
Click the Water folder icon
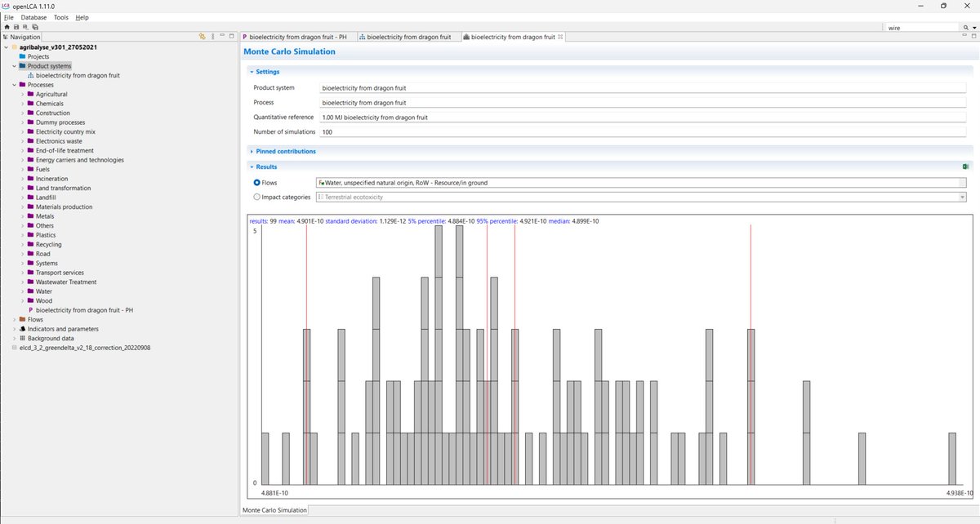point(31,291)
